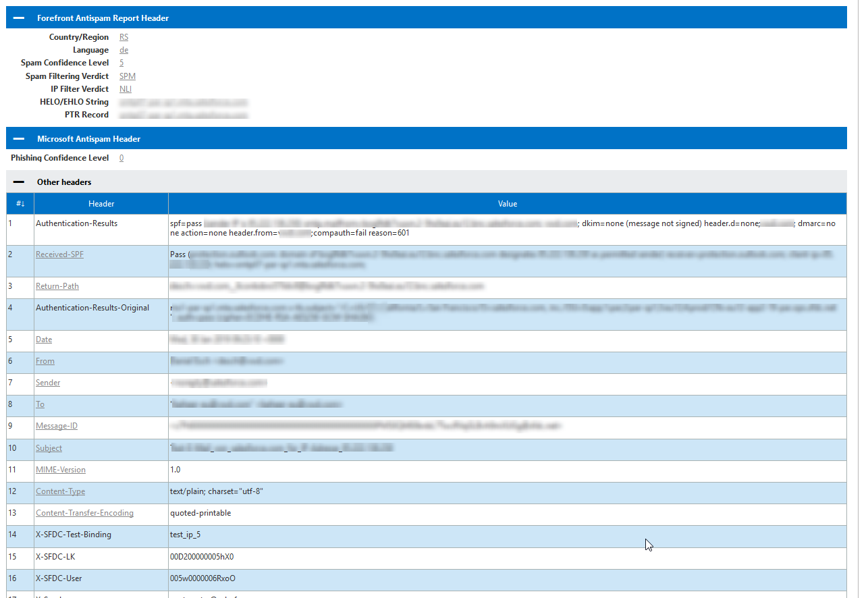Open the To header link

pyautogui.click(x=40, y=404)
